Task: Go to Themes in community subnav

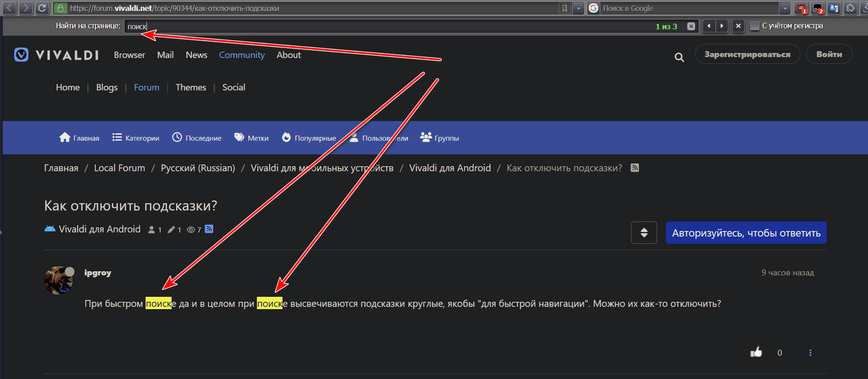Action: pyautogui.click(x=191, y=87)
